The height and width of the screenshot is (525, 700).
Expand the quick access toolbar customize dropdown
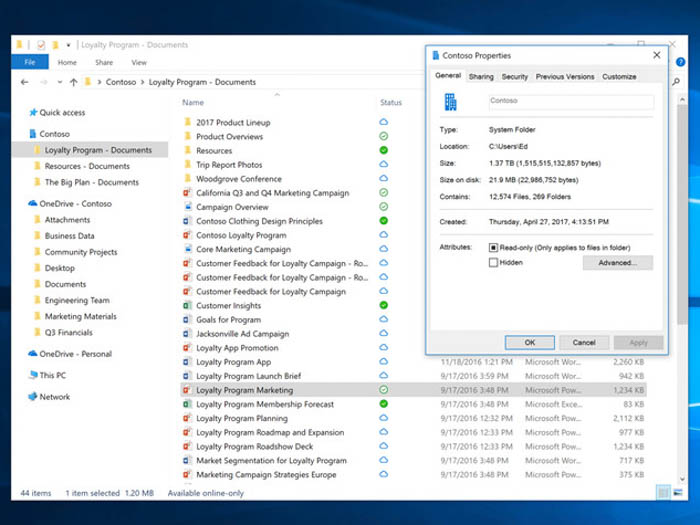[68, 45]
